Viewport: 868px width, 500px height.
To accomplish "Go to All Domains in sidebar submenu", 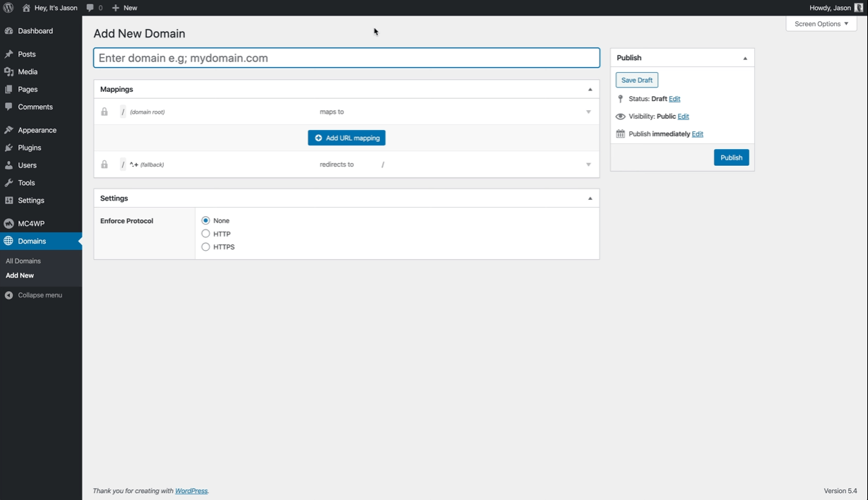I will 23,261.
